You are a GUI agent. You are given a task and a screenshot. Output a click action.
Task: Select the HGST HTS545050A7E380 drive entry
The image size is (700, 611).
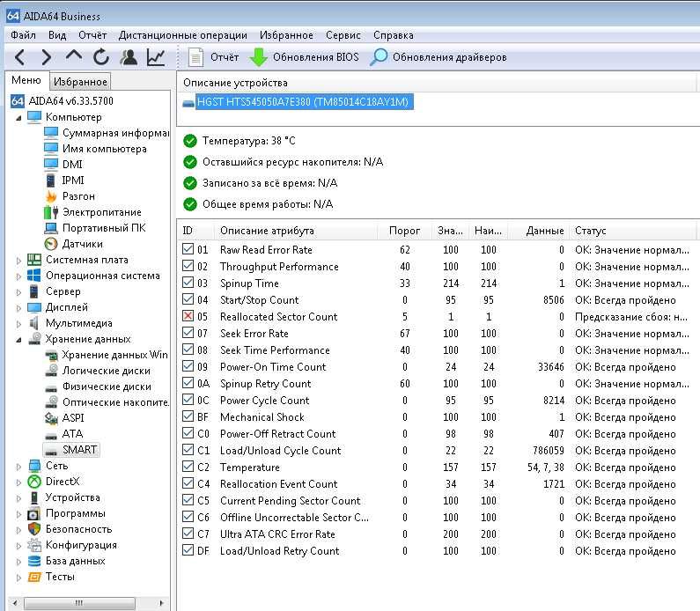pos(305,102)
